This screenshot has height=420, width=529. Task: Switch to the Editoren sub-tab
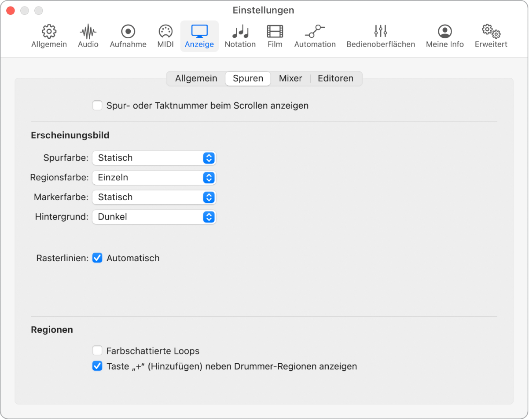pyautogui.click(x=336, y=78)
